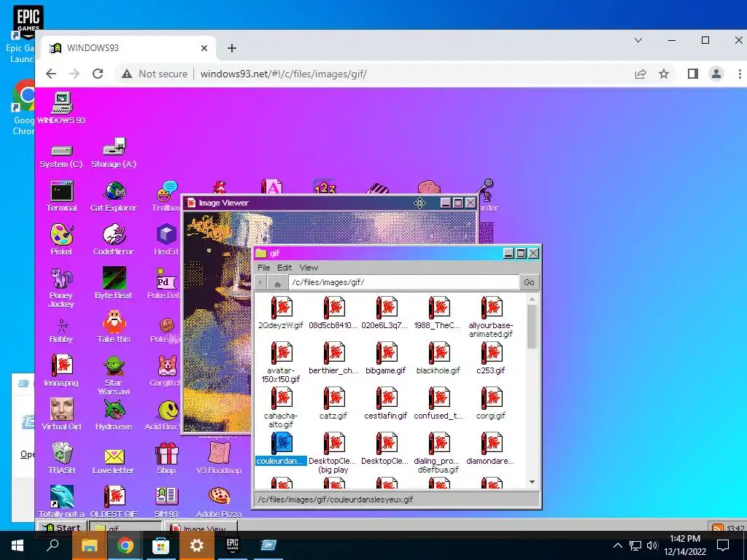Bookmark this page with the star
The height and width of the screenshot is (560, 747).
pos(664,74)
